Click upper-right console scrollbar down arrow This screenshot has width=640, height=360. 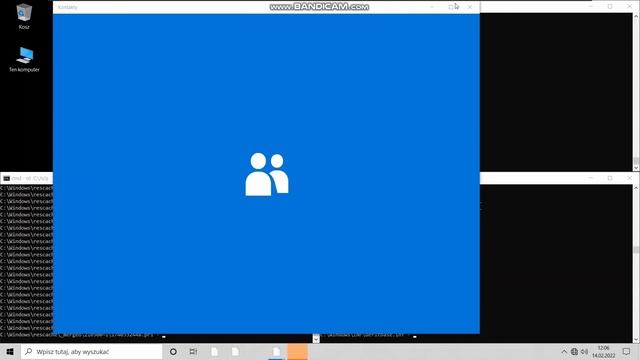(636, 168)
